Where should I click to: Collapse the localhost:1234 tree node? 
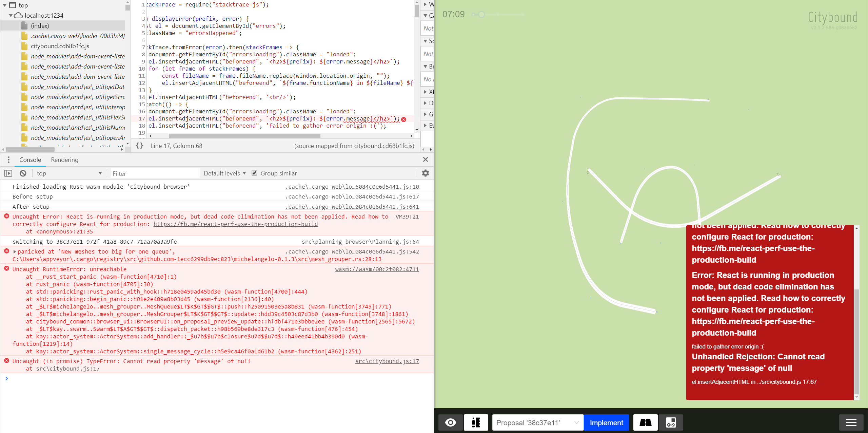[11, 16]
